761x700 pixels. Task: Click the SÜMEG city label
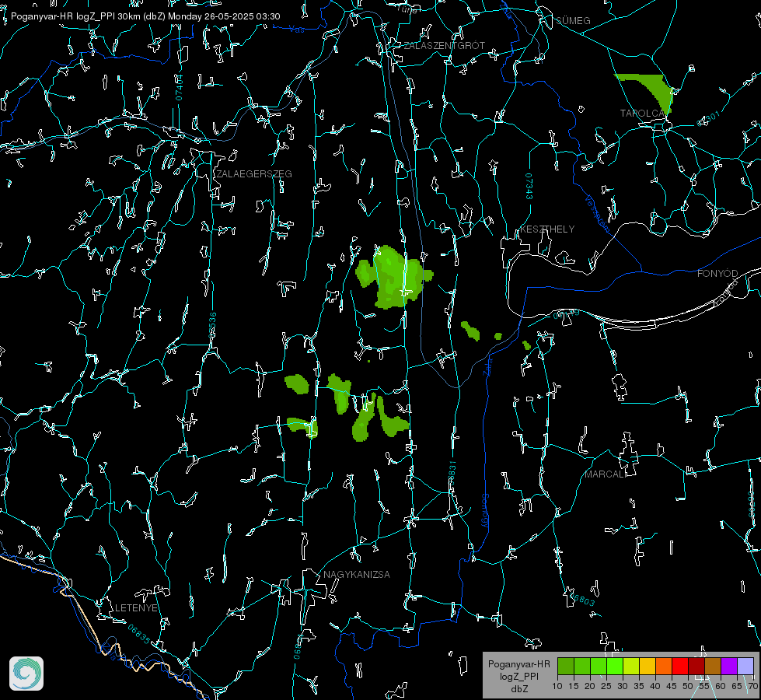click(x=573, y=21)
